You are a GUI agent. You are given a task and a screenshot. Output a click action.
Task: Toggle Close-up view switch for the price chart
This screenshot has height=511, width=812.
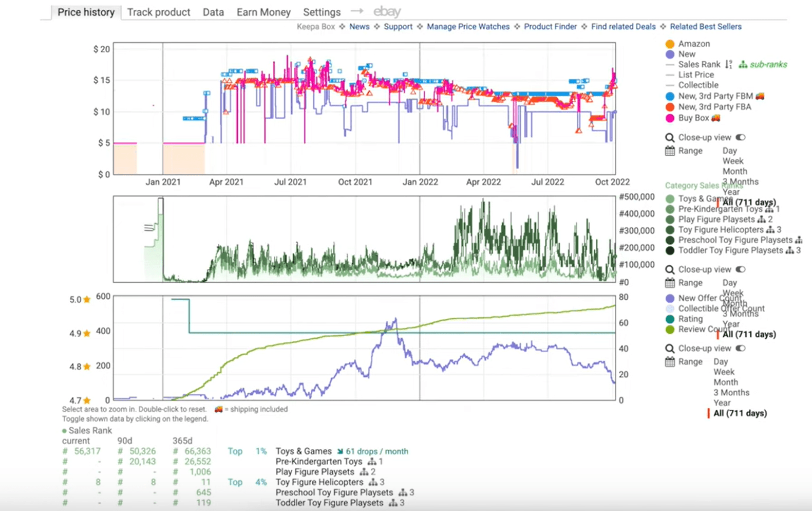tap(740, 138)
